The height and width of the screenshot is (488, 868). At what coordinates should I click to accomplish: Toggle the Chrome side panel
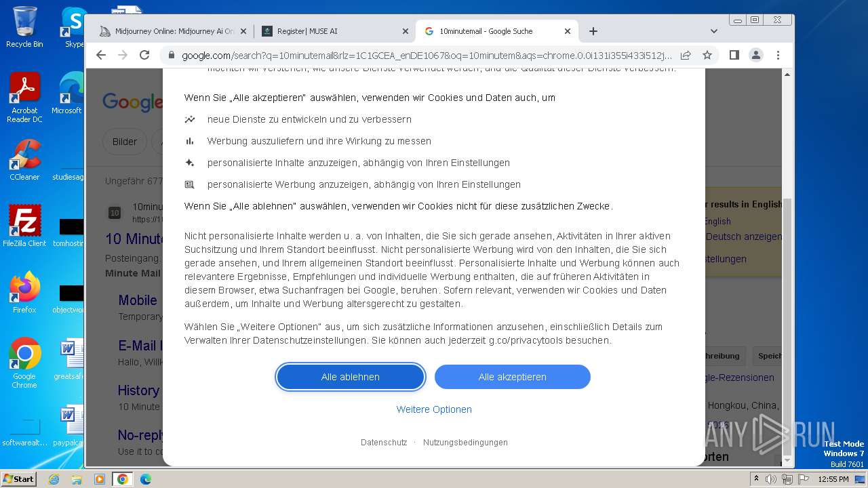[x=734, y=55]
